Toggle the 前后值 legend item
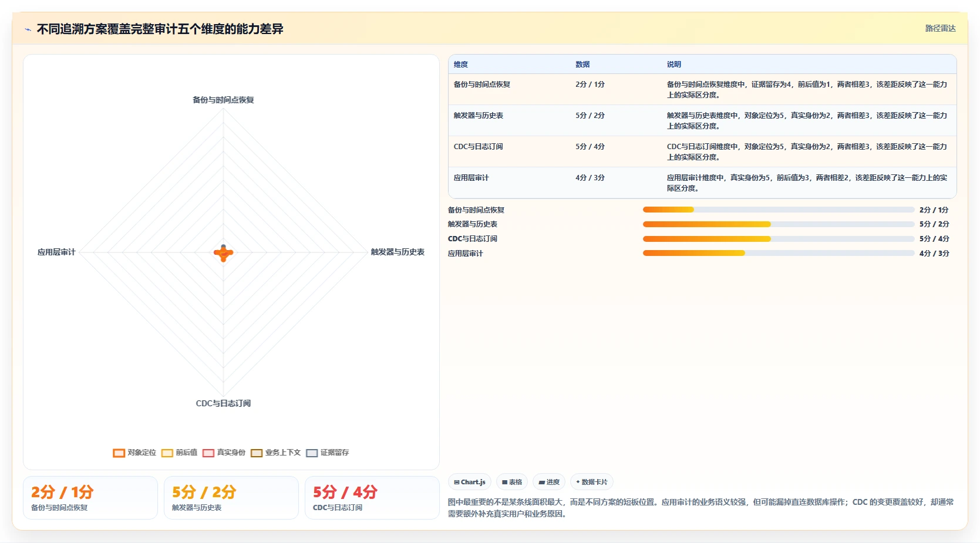 click(179, 453)
